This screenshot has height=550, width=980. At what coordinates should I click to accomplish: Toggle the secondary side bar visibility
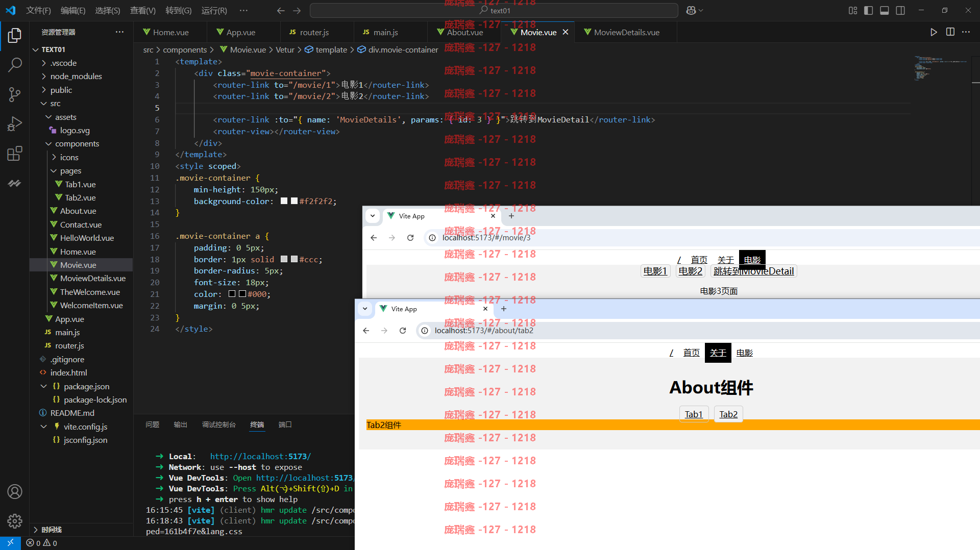(900, 11)
